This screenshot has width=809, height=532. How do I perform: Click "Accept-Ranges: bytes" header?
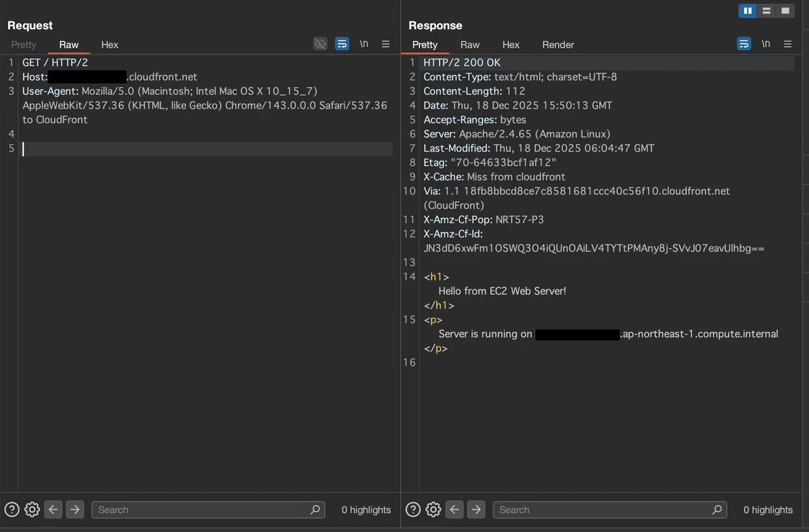(475, 119)
